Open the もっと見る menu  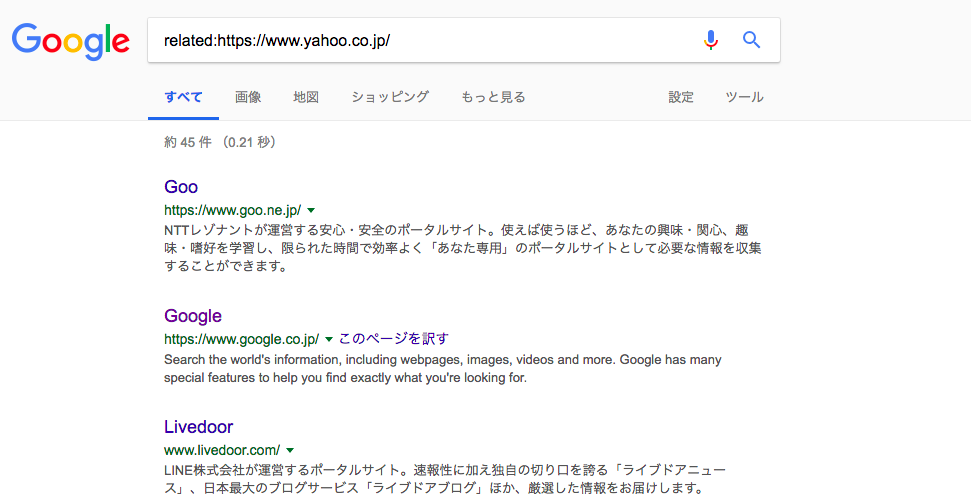pos(493,97)
